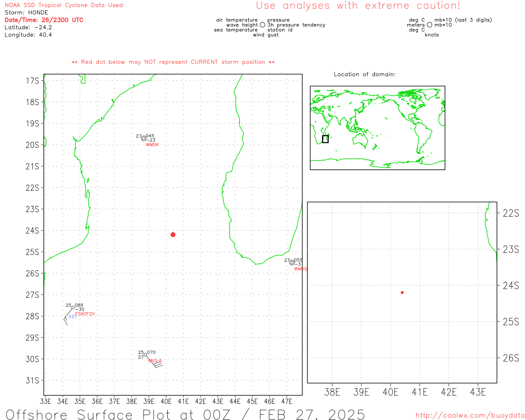This screenshot has height=420, width=525.
Task: Click the legend circle next to 'meters'
Action: point(429,25)
